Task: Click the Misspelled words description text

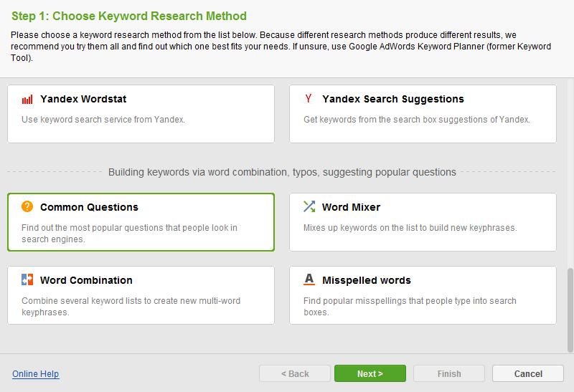Action: 410,307
